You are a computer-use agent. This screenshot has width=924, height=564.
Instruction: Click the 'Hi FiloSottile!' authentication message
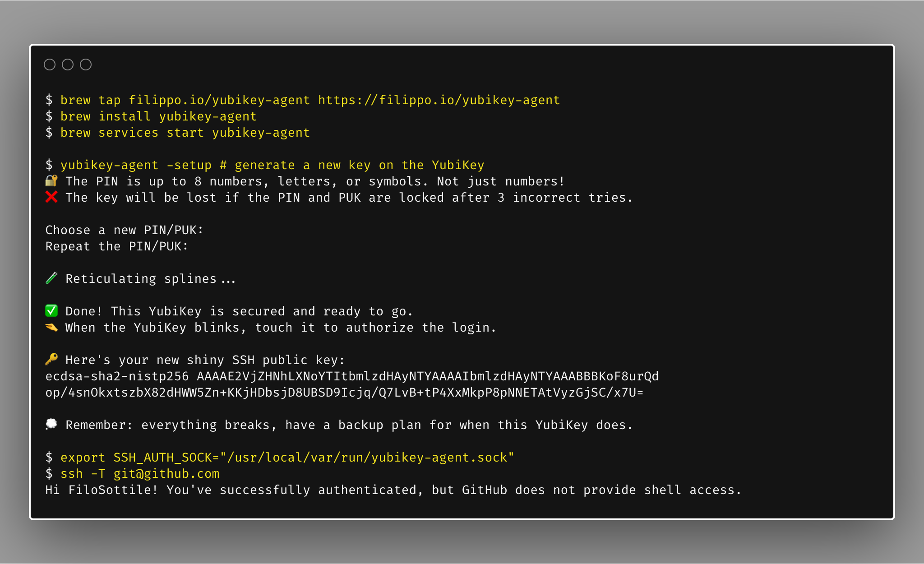(102, 490)
